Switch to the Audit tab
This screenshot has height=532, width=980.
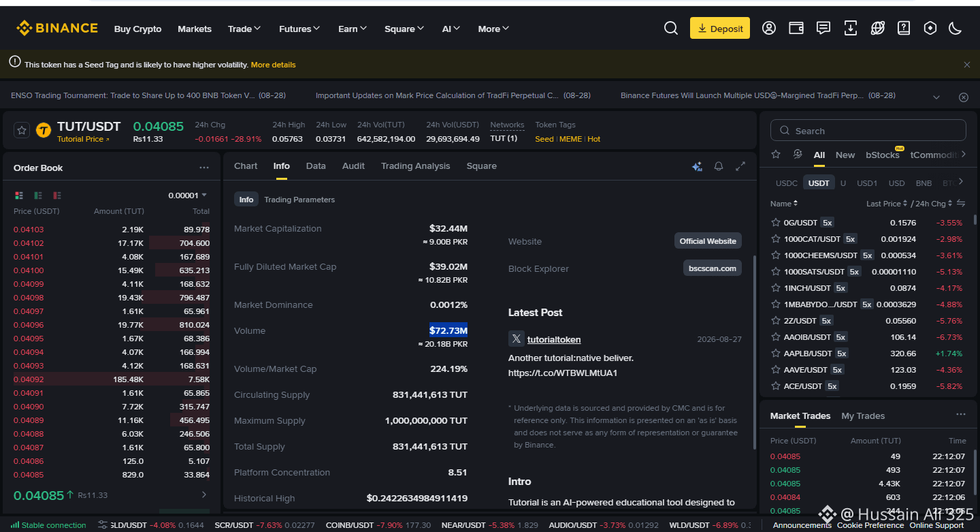point(353,166)
